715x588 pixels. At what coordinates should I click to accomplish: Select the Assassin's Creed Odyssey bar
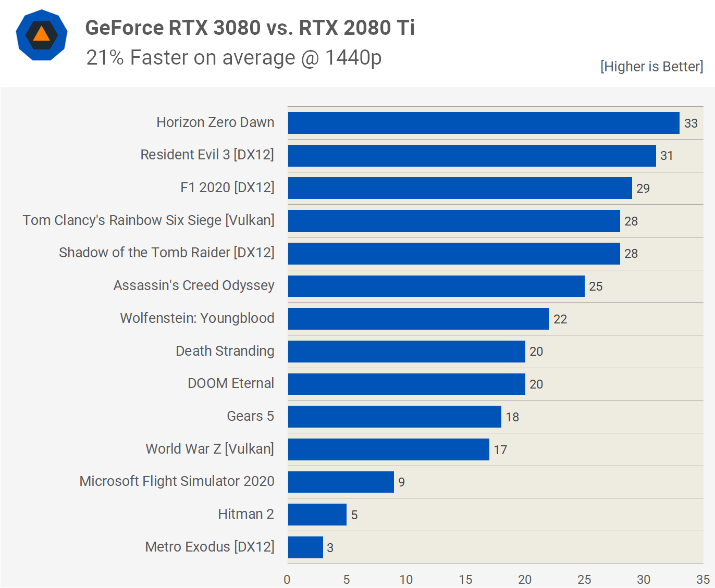436,286
